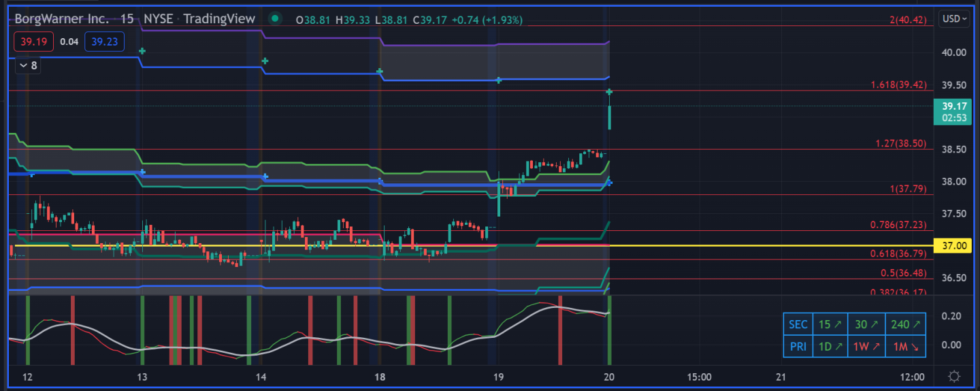Click the yellow 37.00 price label on axis

click(954, 245)
